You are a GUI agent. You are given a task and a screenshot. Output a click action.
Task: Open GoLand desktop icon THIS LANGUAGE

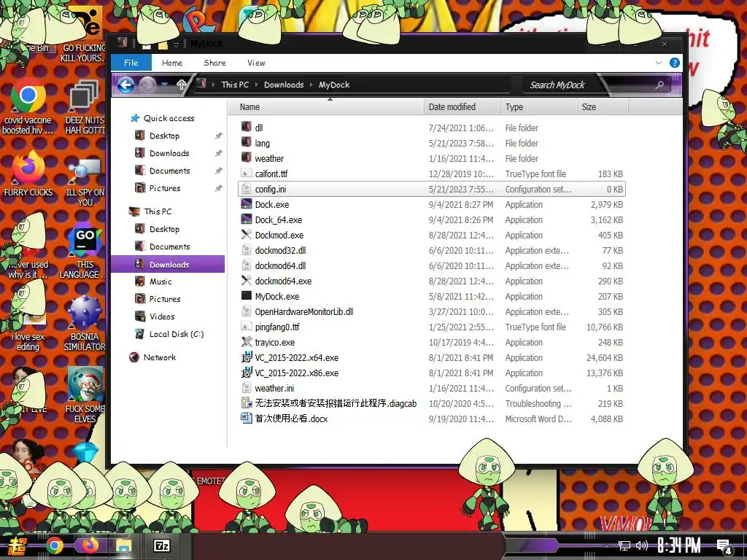click(85, 240)
